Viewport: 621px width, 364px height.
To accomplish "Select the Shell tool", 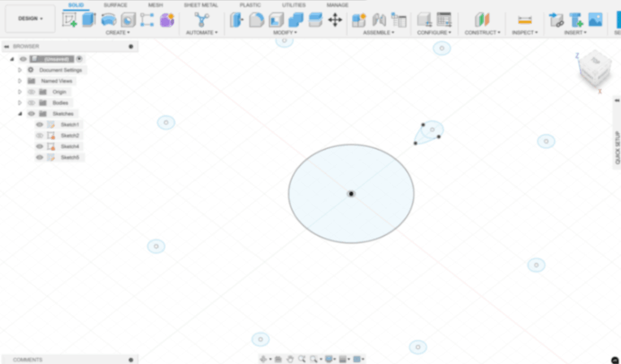I will [x=276, y=20].
